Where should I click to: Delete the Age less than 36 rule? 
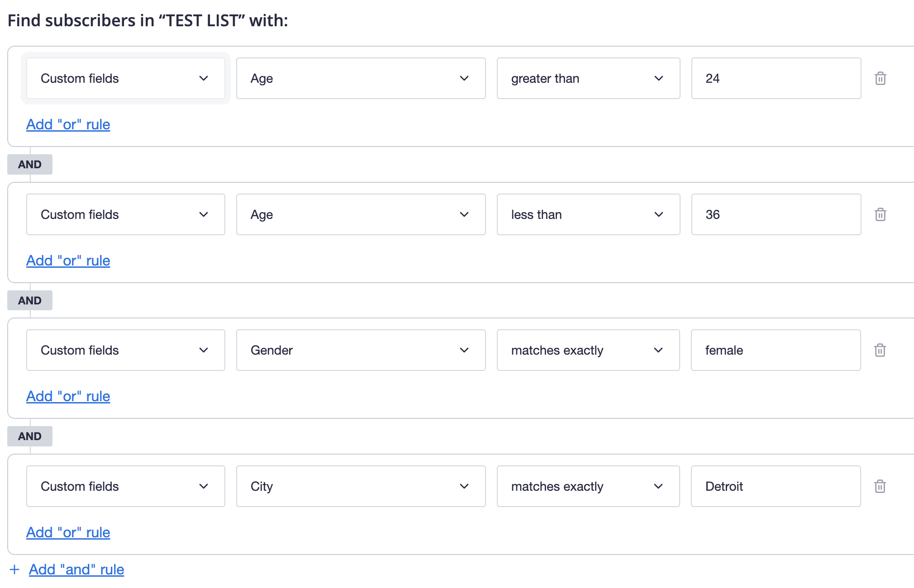[x=881, y=214]
